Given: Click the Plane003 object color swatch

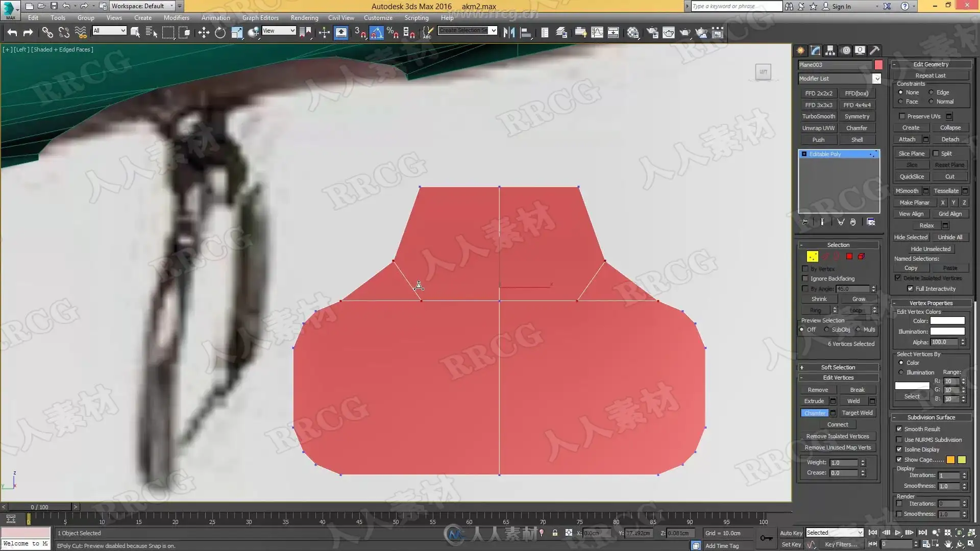Looking at the screenshot, I should pos(878,65).
